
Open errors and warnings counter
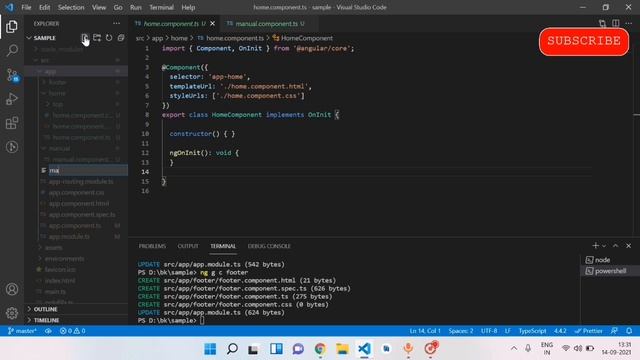click(x=72, y=331)
